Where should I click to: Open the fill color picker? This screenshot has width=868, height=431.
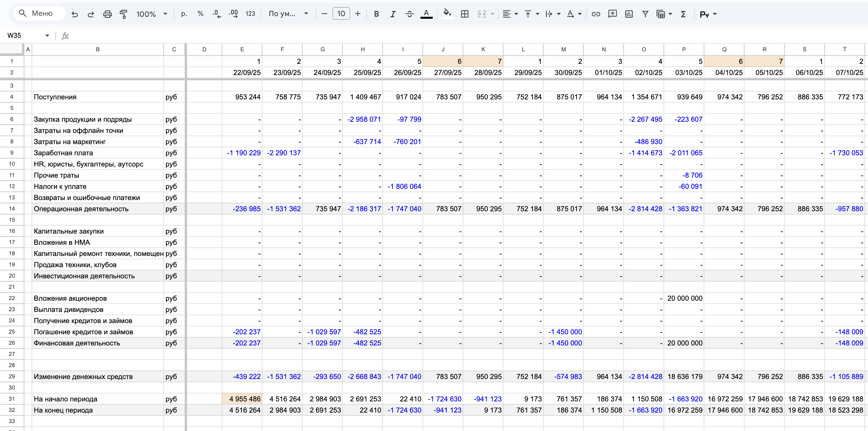tap(447, 14)
